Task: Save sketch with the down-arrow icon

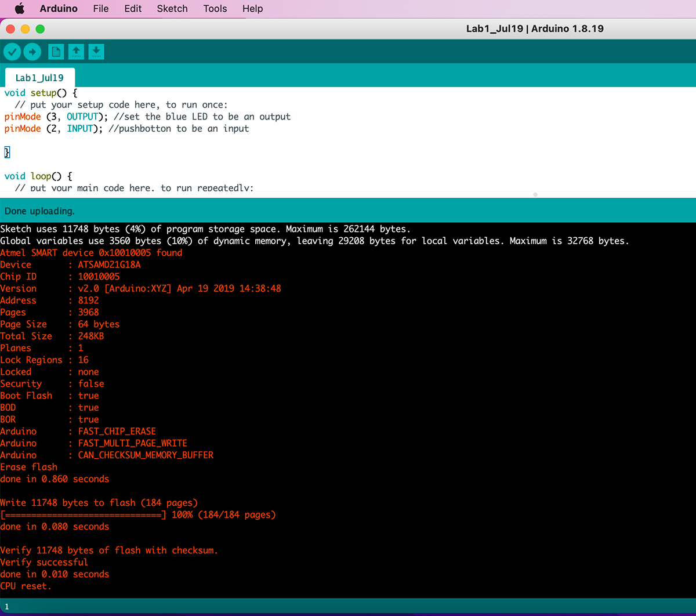Action: tap(96, 52)
